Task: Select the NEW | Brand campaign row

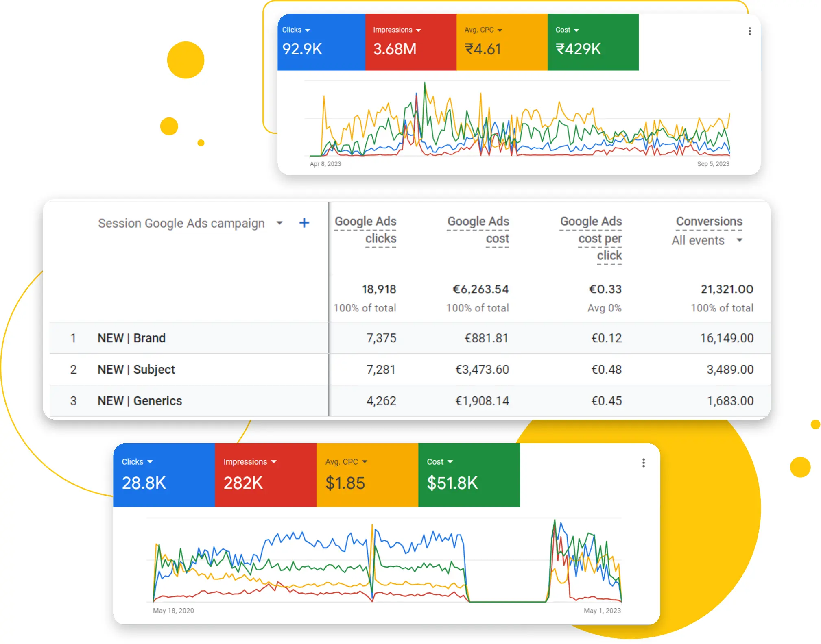Action: [131, 338]
